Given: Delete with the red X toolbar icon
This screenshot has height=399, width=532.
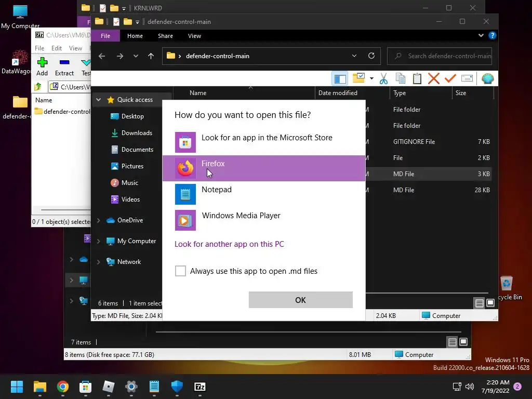Looking at the screenshot, I should 434,79.
